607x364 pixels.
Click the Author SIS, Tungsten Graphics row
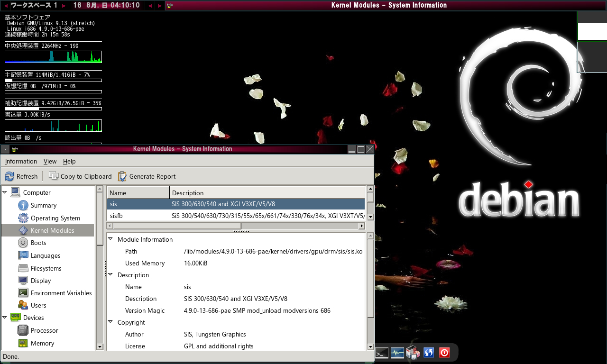click(236, 334)
